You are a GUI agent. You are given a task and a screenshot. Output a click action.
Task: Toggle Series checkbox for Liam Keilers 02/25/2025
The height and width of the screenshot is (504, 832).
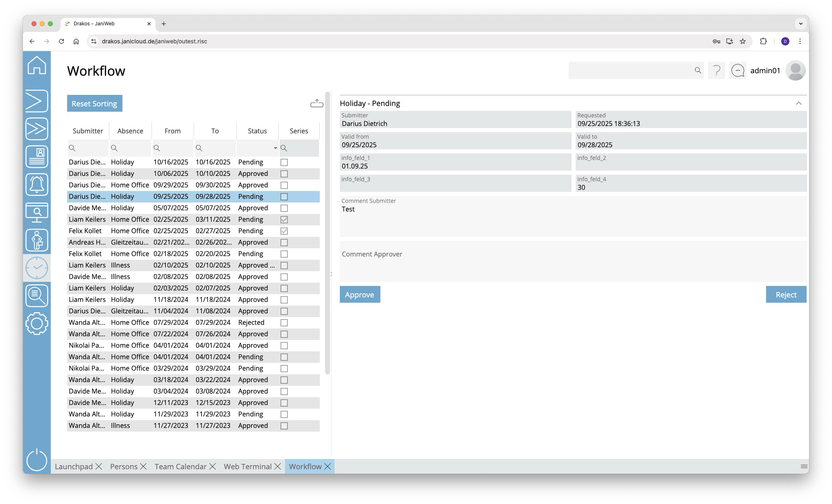(284, 220)
